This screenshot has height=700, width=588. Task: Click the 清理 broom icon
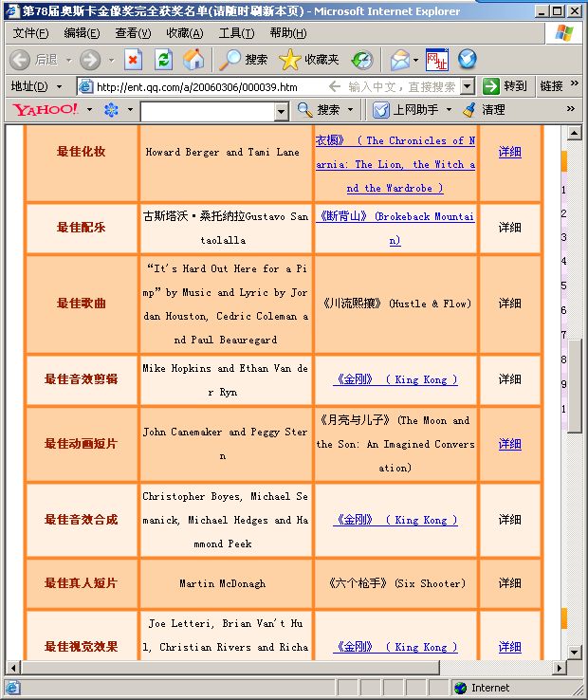(469, 109)
